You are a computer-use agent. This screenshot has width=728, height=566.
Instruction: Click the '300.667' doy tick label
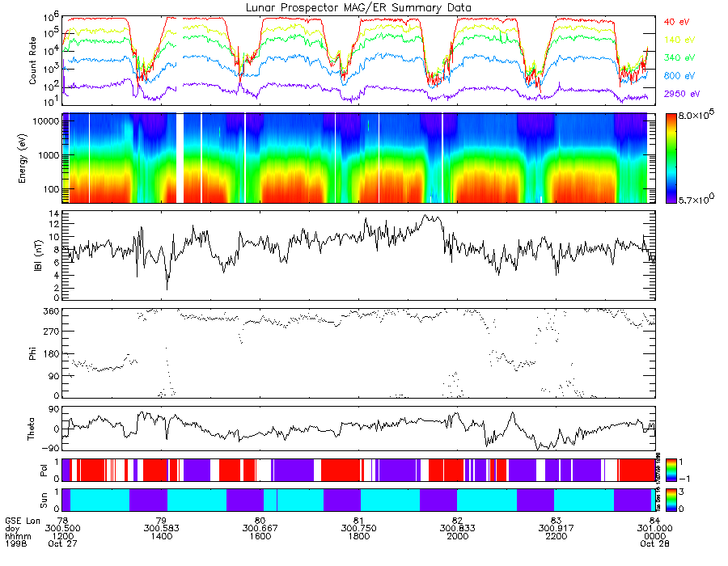point(260,529)
